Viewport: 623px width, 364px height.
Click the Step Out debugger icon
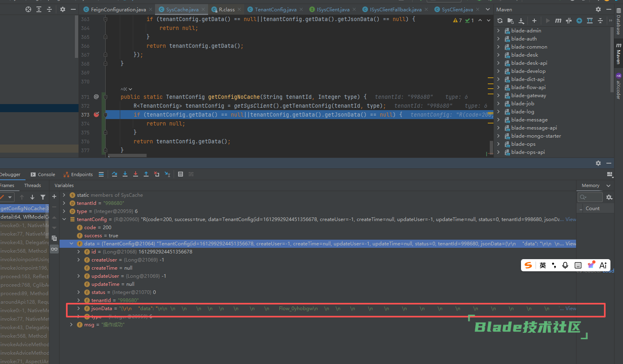(146, 174)
